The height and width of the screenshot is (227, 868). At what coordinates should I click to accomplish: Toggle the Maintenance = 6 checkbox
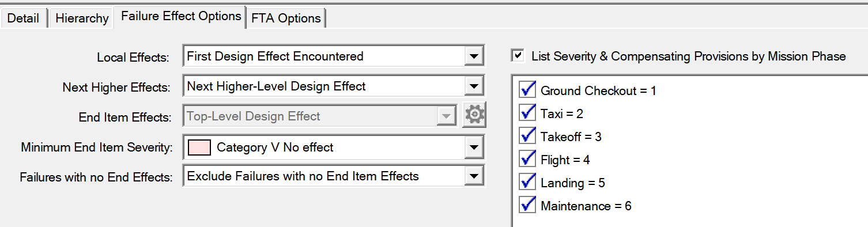(528, 205)
